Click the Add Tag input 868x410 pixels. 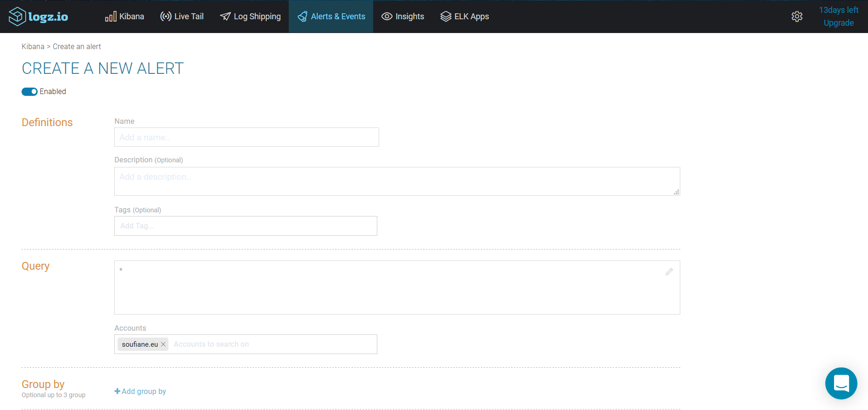point(246,226)
